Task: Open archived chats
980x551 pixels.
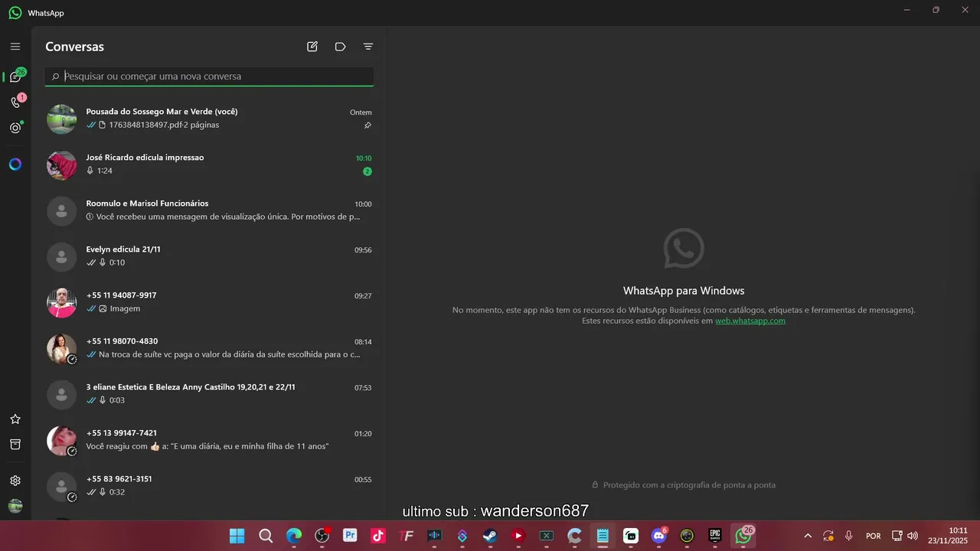Action: 15,445
